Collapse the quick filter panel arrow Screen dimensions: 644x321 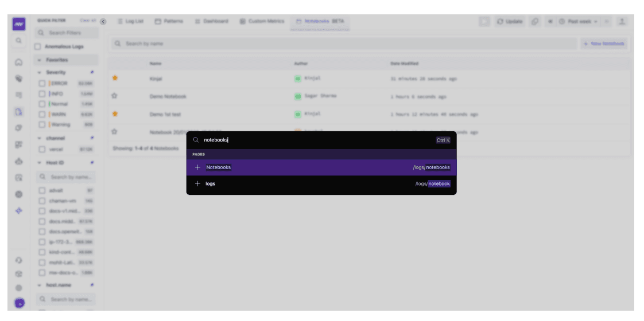tap(103, 22)
